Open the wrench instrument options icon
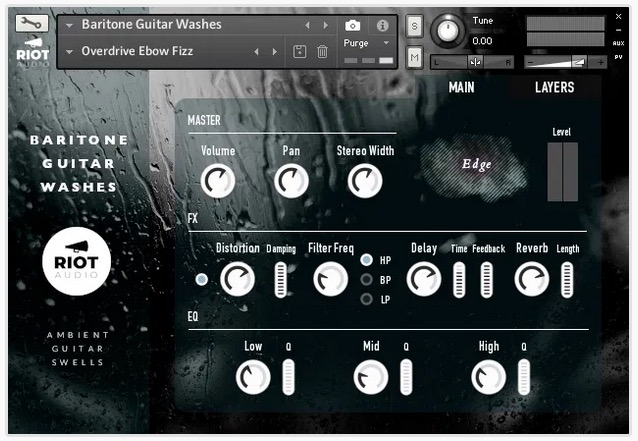Viewport: 638px width, 441px height. pos(32,24)
